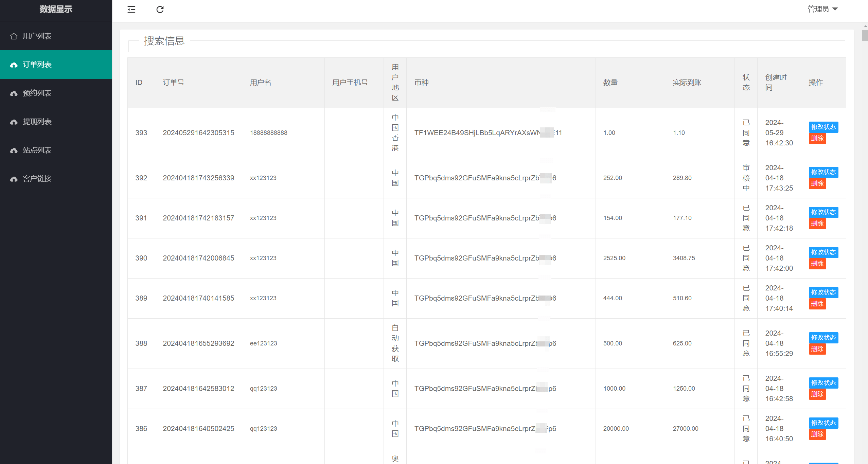The width and height of the screenshot is (868, 464).
Task: Expand the 管理员 dropdown arrow
Action: pyautogui.click(x=835, y=9)
